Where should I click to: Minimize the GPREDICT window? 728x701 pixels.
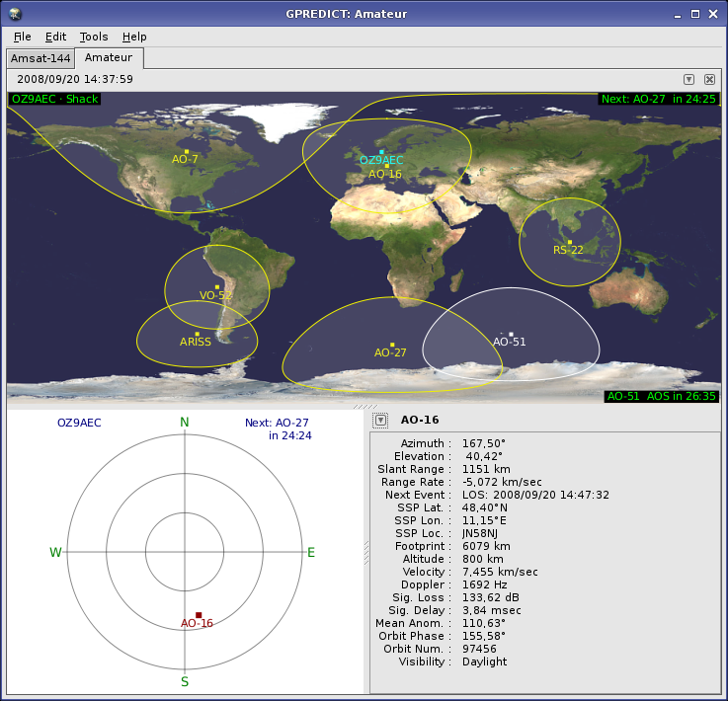coord(678,15)
